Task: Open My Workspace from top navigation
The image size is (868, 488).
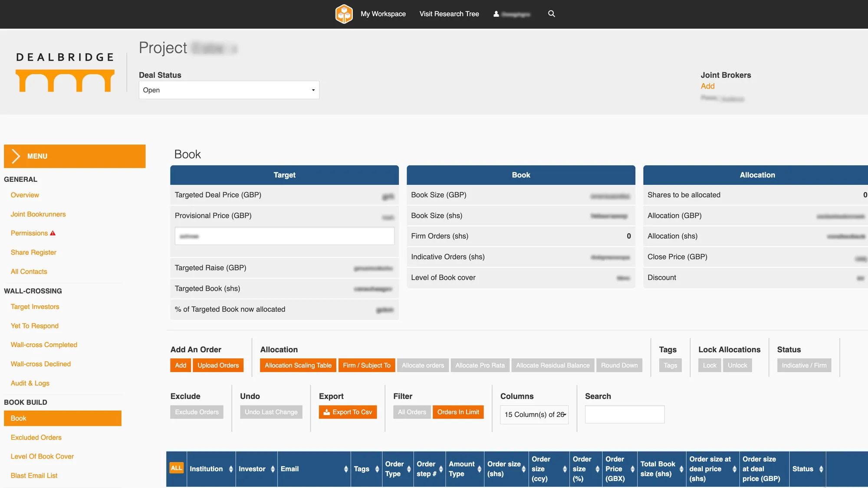Action: 383,14
